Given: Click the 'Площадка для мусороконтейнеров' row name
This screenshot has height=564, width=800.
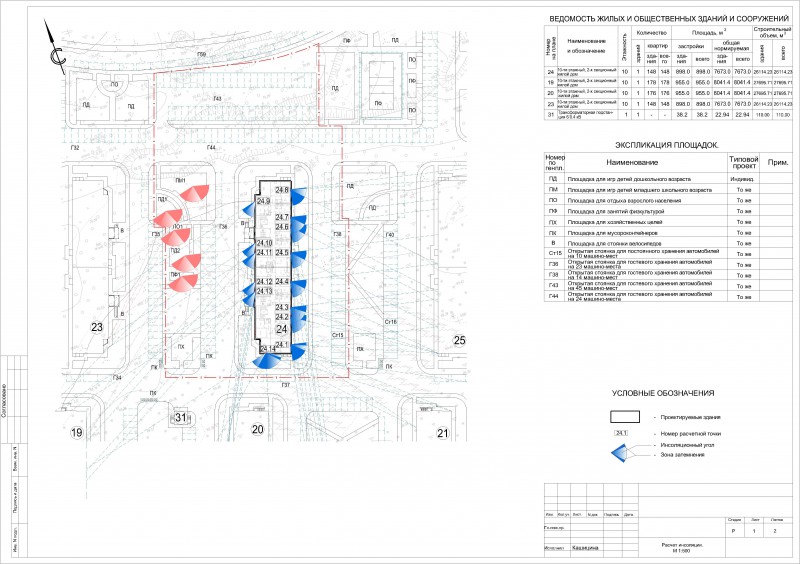Looking at the screenshot, I should [x=612, y=232].
